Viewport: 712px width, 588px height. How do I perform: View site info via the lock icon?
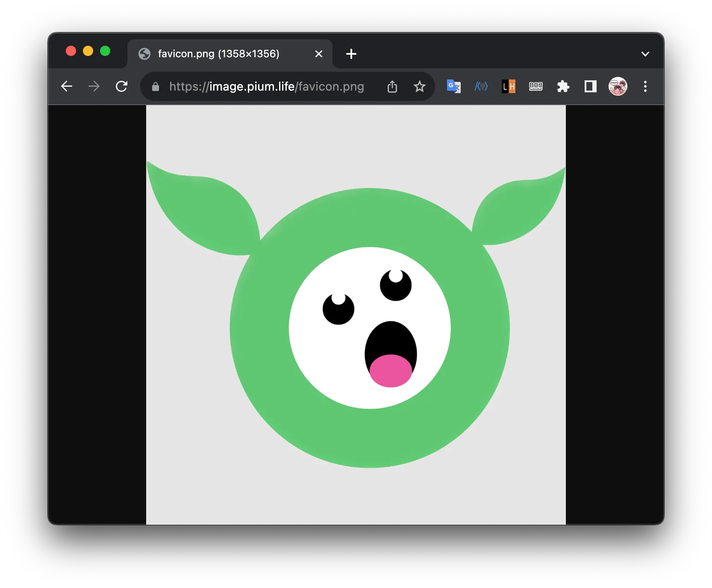156,87
